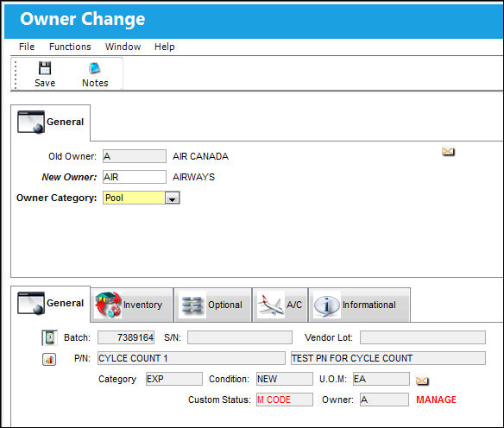Switch to the Optional tab

pyautogui.click(x=212, y=305)
